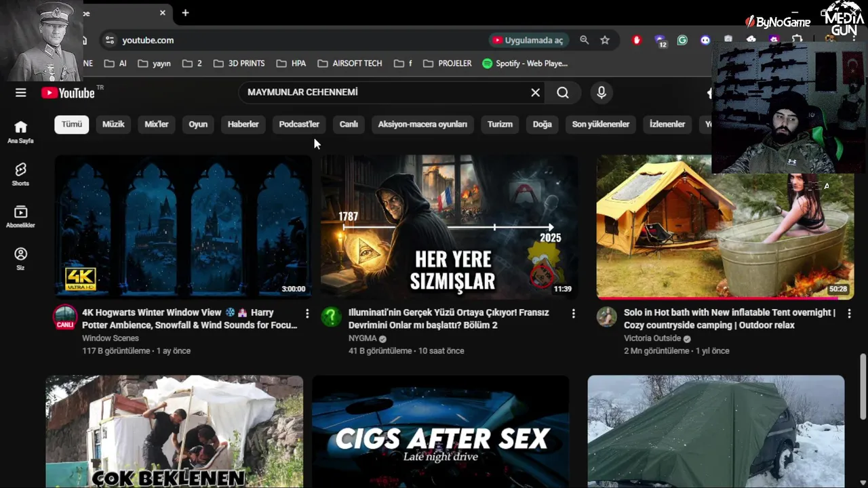Open the 3D PRINTS bookmarks folder
The height and width of the screenshot is (488, 868).
[239, 63]
